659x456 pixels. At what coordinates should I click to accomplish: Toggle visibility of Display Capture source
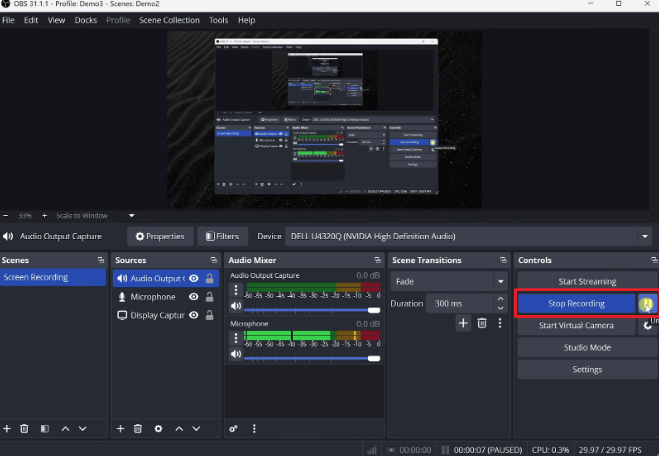pos(194,315)
